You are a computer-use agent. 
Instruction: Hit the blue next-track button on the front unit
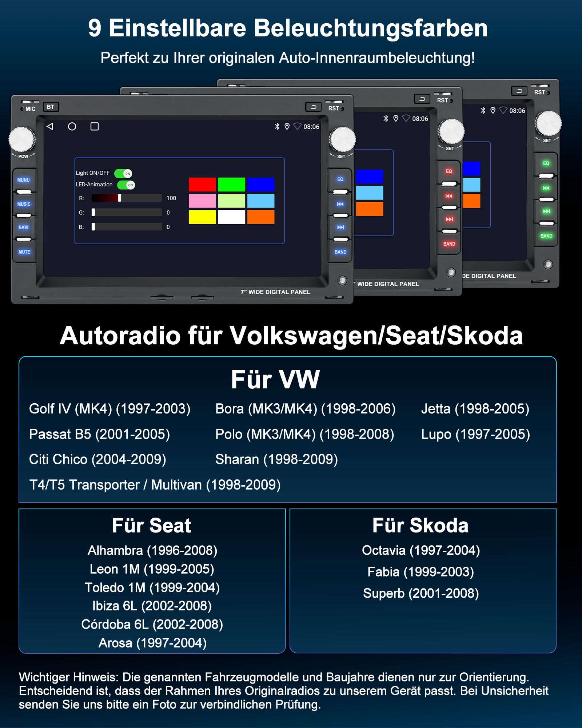tap(340, 227)
